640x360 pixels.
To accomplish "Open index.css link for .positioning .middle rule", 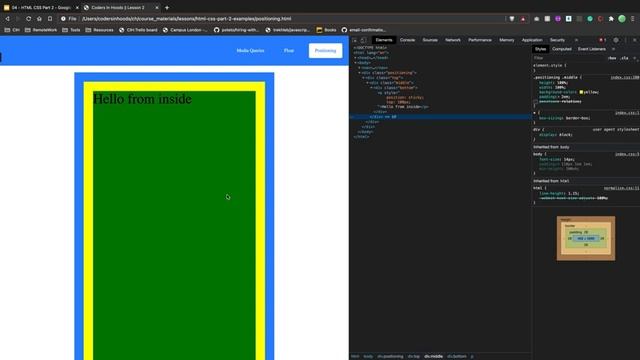I will click(x=624, y=77).
